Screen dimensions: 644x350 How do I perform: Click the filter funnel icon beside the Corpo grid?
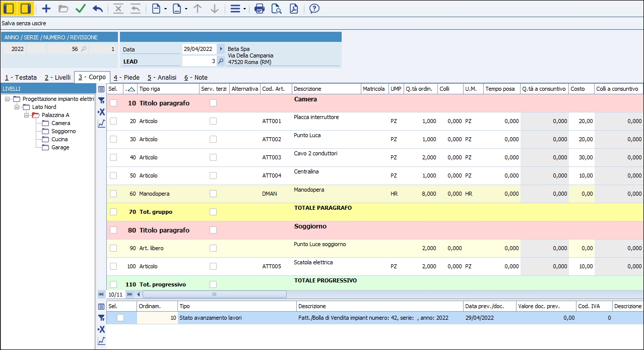pyautogui.click(x=101, y=100)
